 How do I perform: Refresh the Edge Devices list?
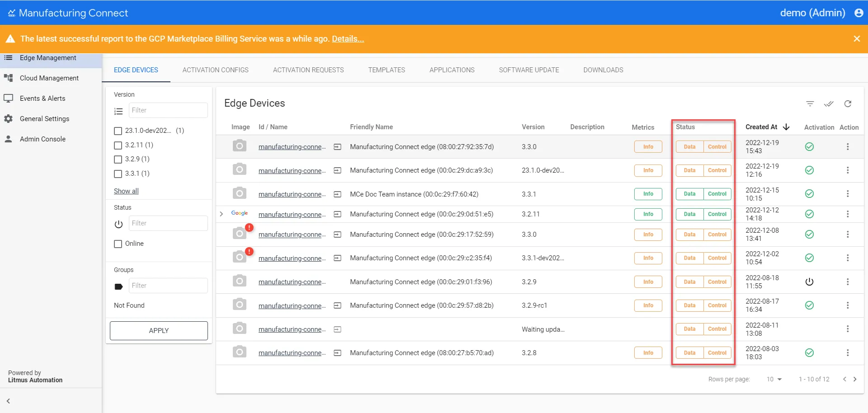click(848, 104)
